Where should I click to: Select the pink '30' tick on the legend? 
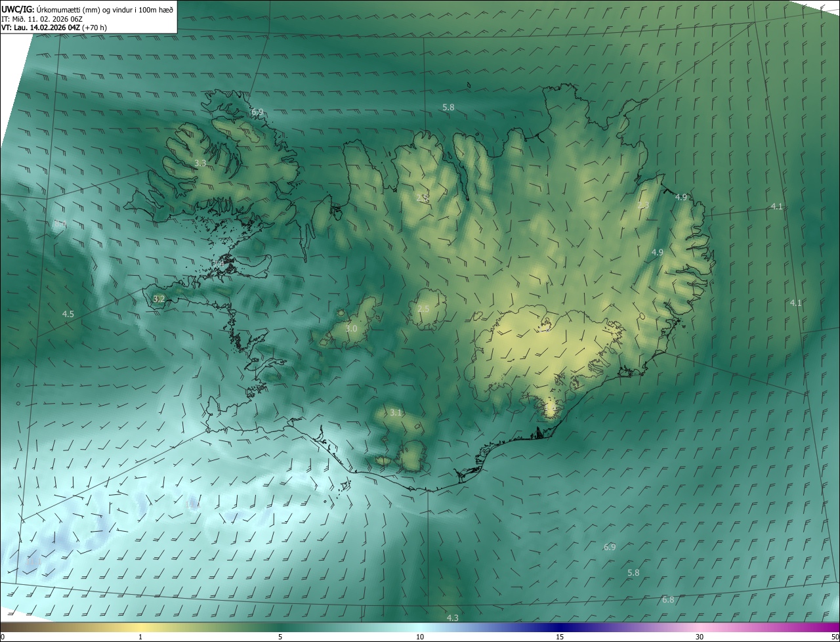tap(700, 637)
